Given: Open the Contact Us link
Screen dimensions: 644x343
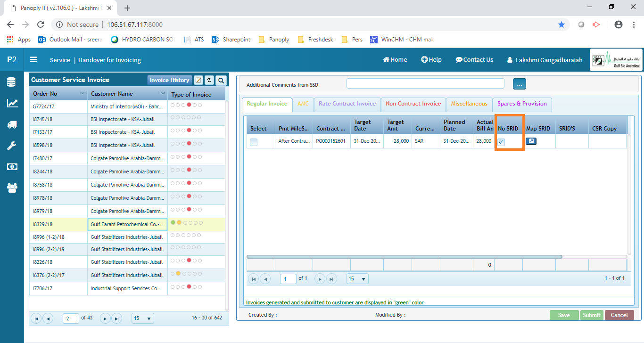Looking at the screenshot, I should tap(474, 60).
